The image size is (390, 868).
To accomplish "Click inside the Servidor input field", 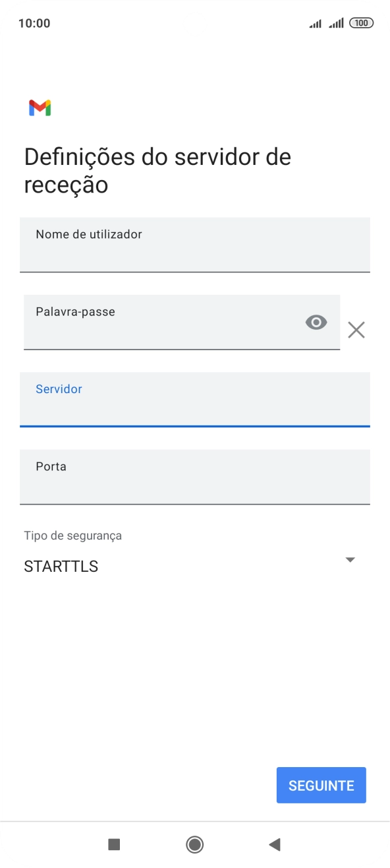I will point(195,400).
